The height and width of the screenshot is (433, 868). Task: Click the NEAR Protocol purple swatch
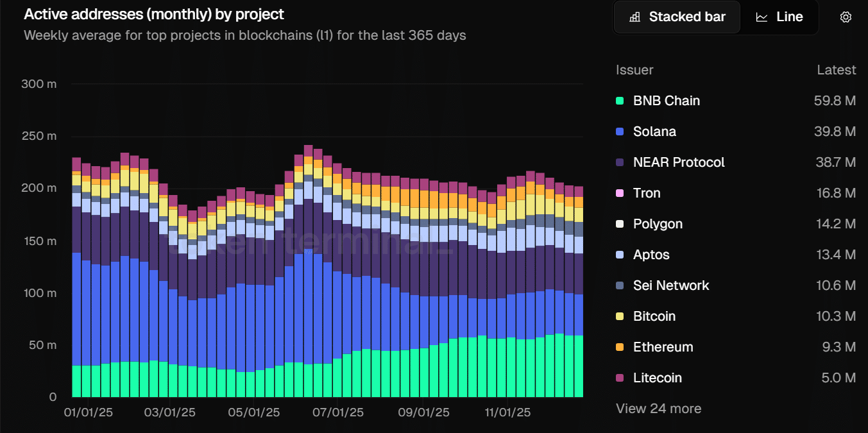620,162
